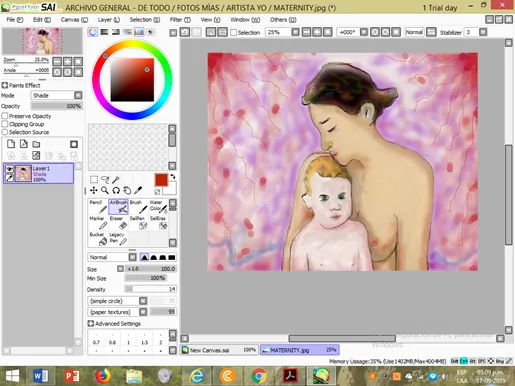Toggle the Advanced Settings section
The height and width of the screenshot is (386, 515).
point(90,323)
